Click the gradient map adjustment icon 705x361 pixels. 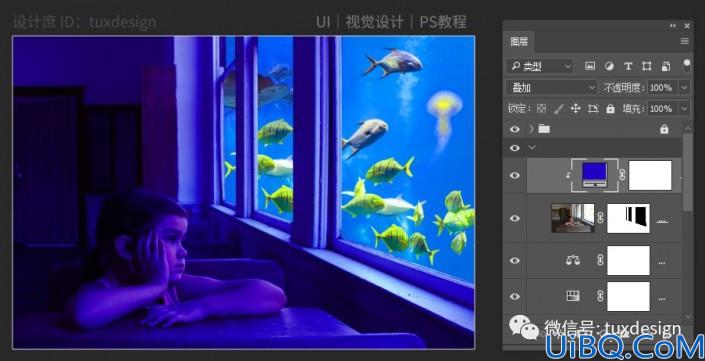tap(573, 296)
